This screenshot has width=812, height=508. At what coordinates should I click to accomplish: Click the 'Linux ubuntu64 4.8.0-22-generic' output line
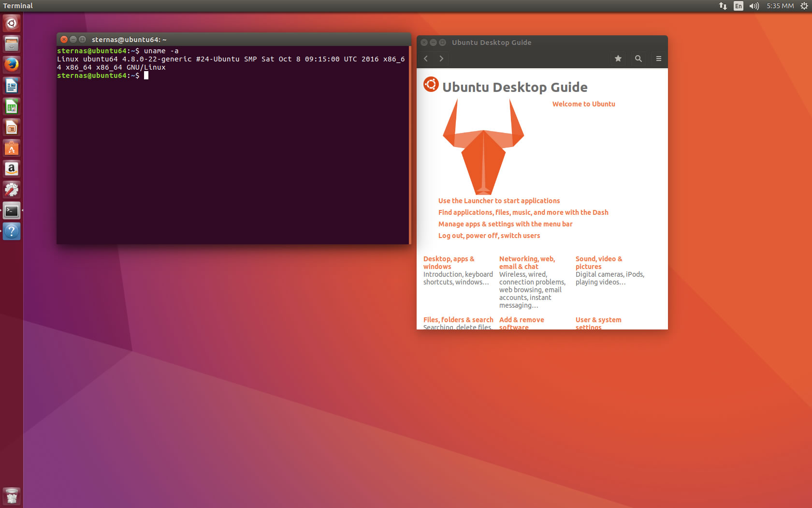231,63
